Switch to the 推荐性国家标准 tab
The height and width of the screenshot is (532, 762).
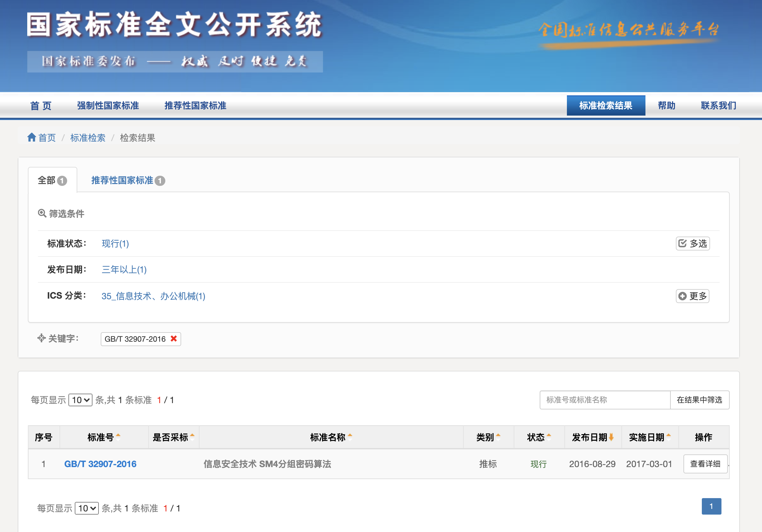click(x=122, y=180)
